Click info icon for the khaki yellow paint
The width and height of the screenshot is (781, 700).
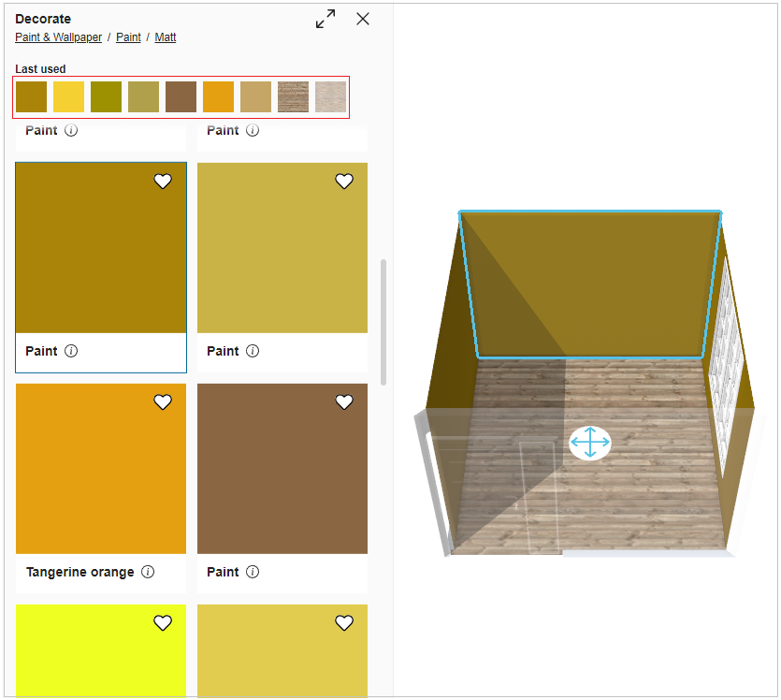click(x=253, y=351)
